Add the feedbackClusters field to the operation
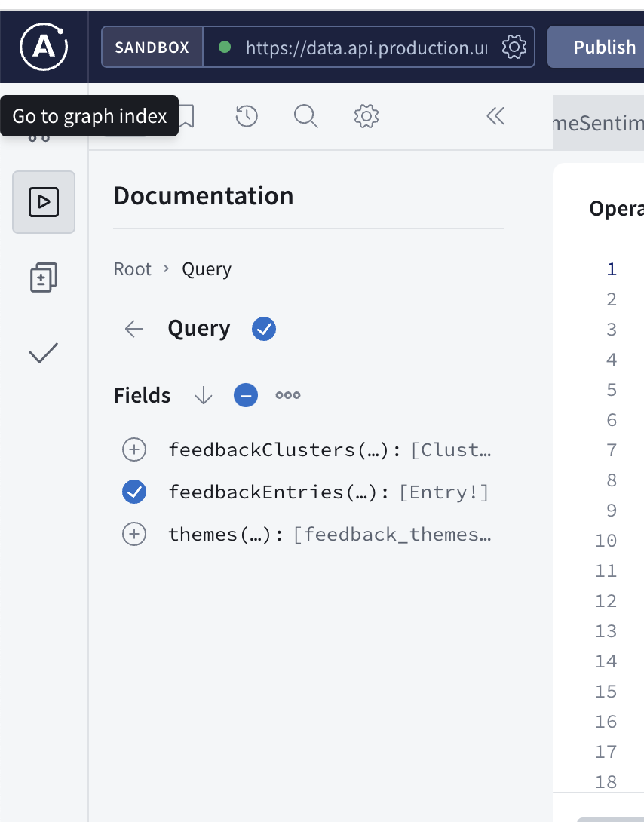 click(134, 449)
